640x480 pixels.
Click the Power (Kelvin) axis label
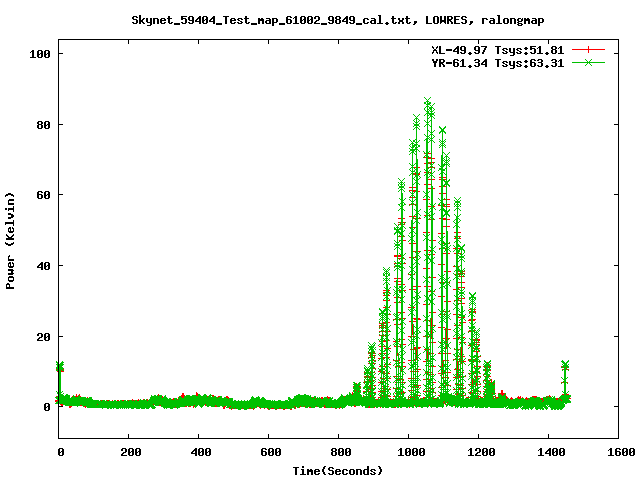coord(10,241)
